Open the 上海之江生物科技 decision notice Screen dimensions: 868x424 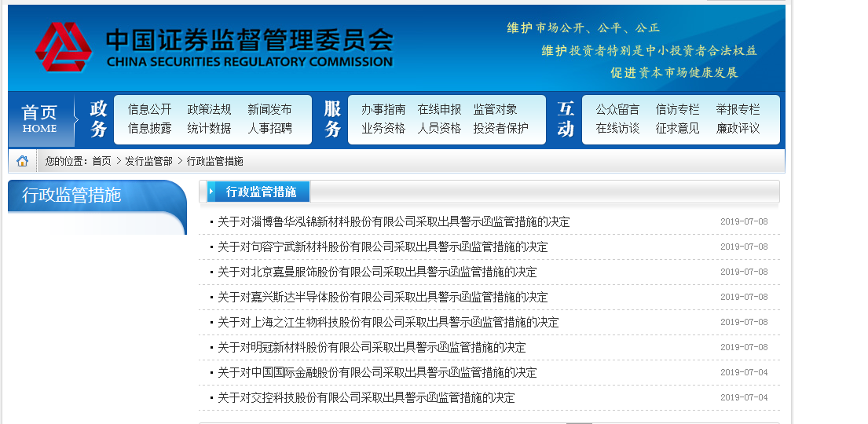tap(388, 323)
